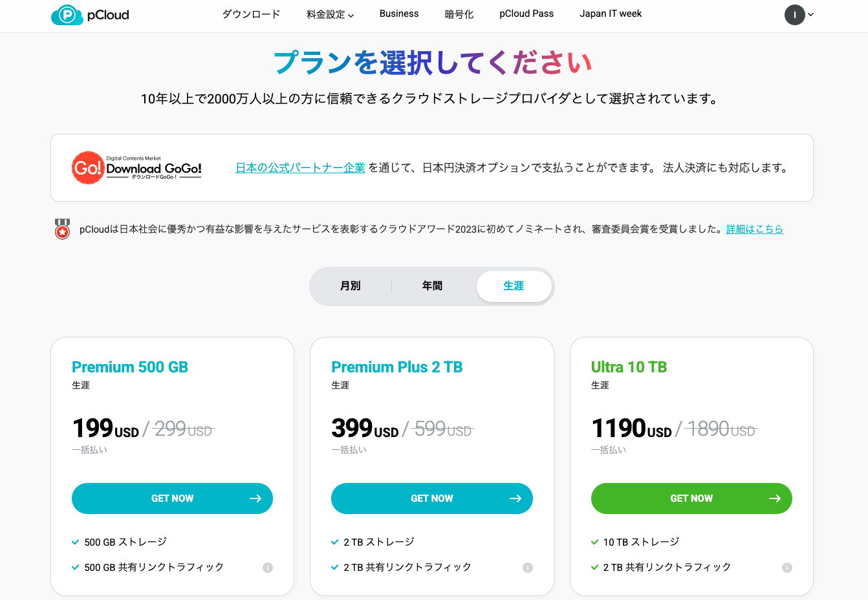Viewport: 868px width, 600px height.
Task: Open the info tooltip on the Premium Plus card
Action: coord(528,567)
